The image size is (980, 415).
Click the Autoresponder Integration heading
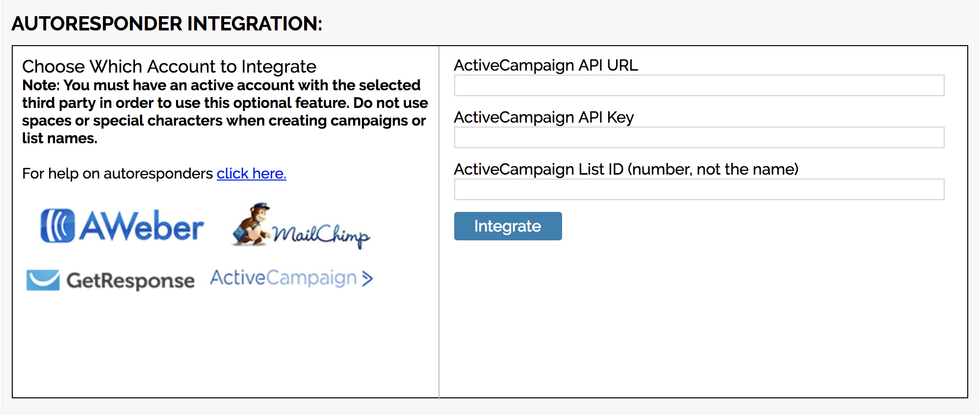pyautogui.click(x=167, y=24)
